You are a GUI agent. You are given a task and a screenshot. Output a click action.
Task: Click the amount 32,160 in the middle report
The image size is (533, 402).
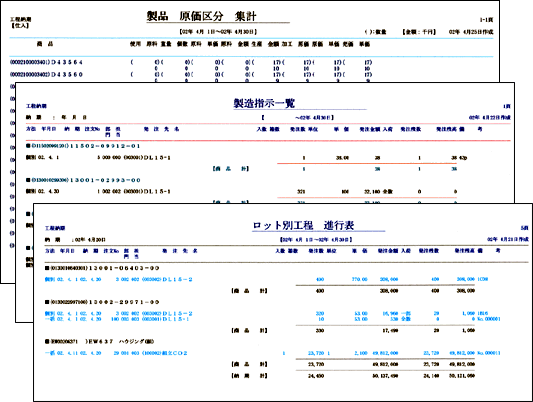pos(372,192)
